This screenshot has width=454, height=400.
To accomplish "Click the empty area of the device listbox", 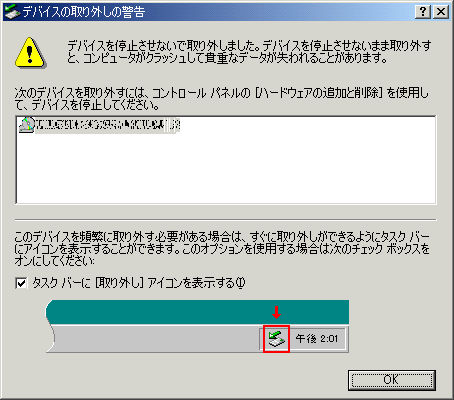I will [x=225, y=168].
